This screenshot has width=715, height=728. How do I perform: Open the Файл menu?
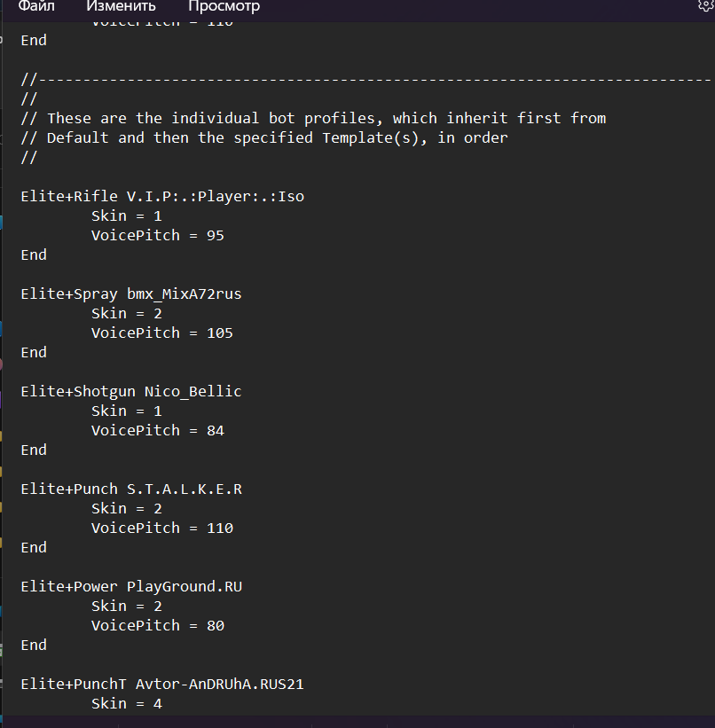click(x=36, y=6)
